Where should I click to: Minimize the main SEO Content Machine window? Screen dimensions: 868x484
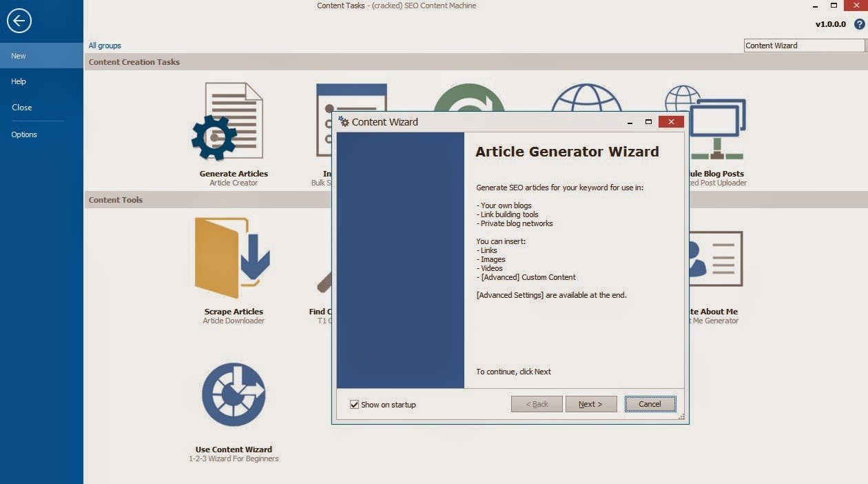point(816,6)
